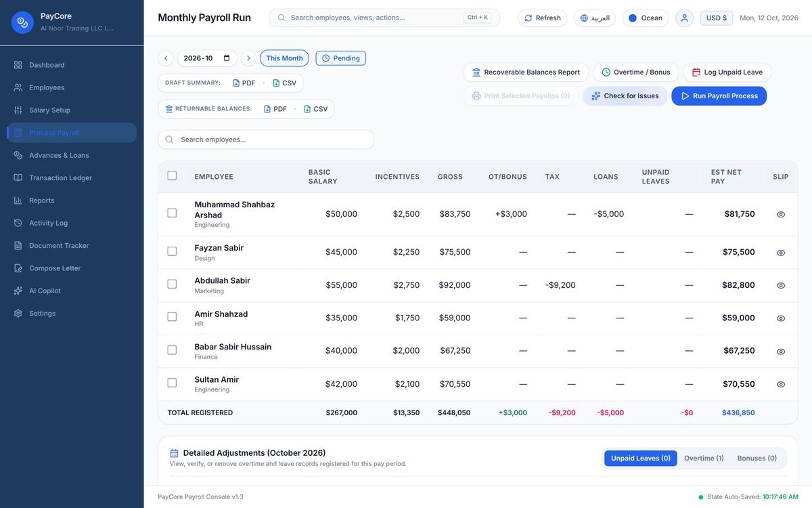
Task: Switch to the Overtime (1) tab
Action: click(704, 459)
